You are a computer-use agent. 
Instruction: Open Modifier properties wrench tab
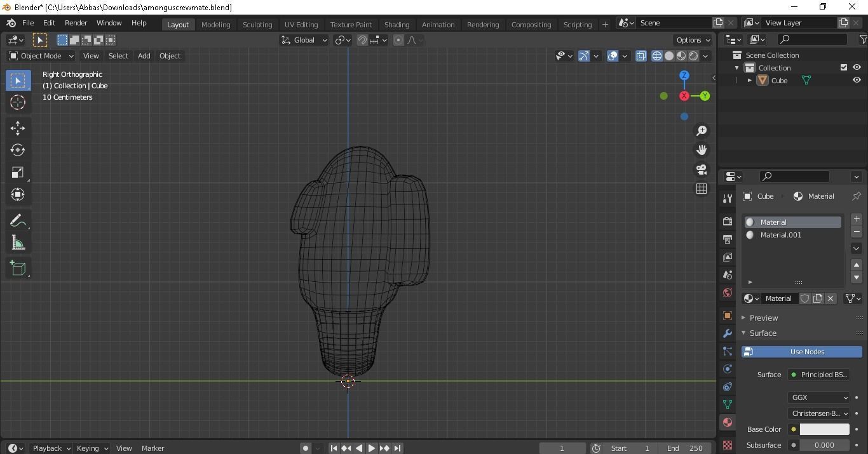coord(728,333)
